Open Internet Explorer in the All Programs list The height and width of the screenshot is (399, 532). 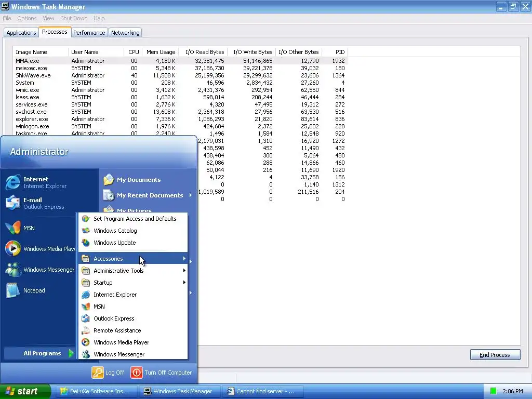point(133,295)
